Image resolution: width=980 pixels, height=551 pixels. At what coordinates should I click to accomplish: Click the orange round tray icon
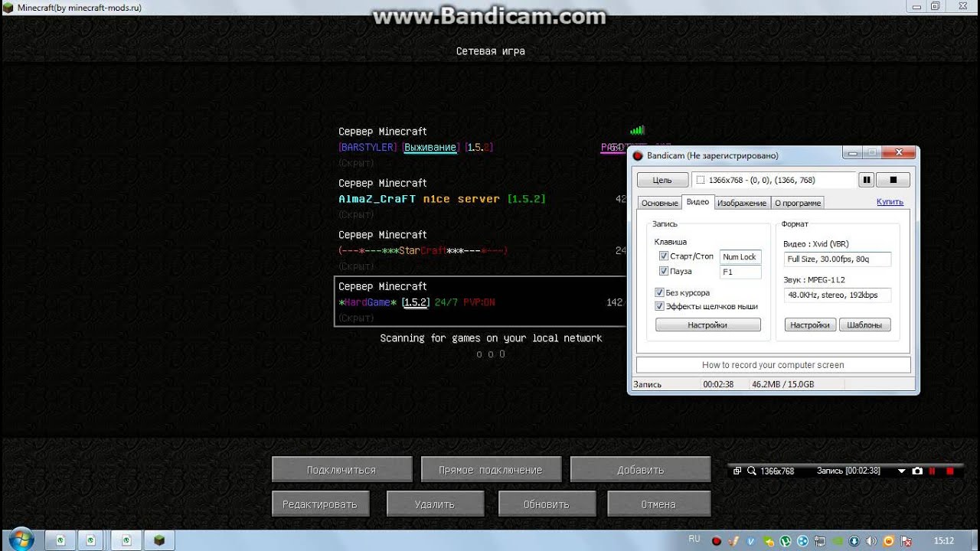click(x=889, y=541)
